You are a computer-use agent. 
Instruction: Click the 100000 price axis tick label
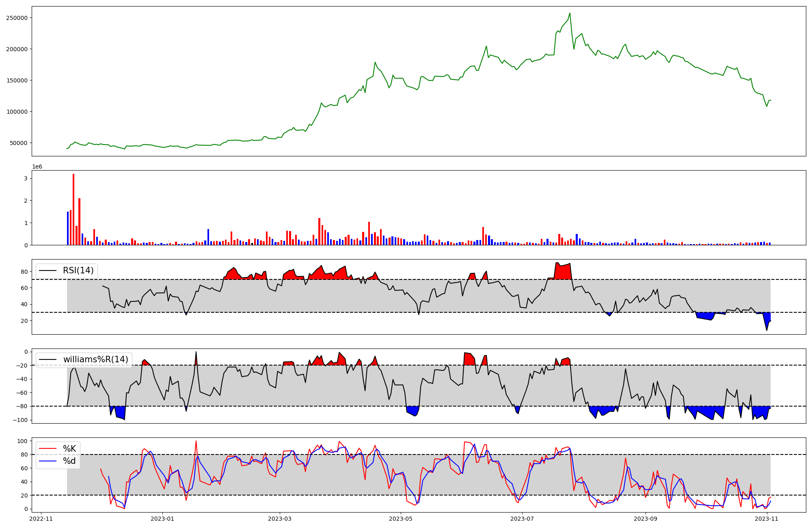pyautogui.click(x=17, y=112)
